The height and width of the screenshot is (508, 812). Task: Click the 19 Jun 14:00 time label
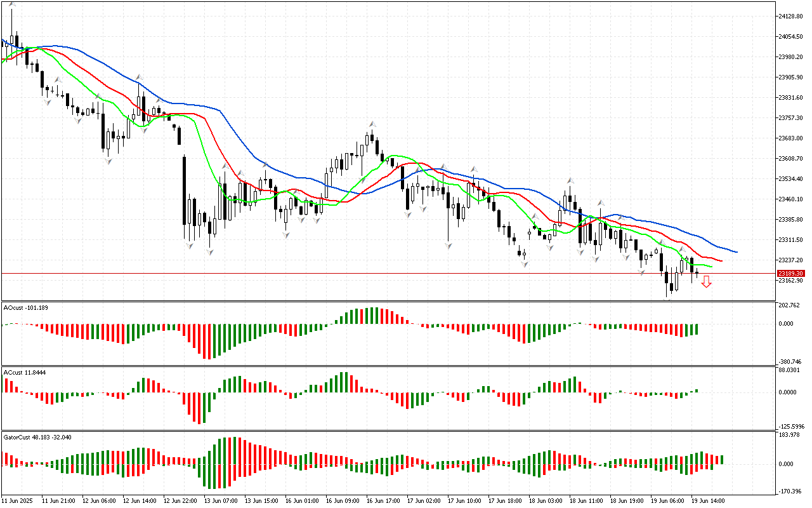[x=707, y=500]
